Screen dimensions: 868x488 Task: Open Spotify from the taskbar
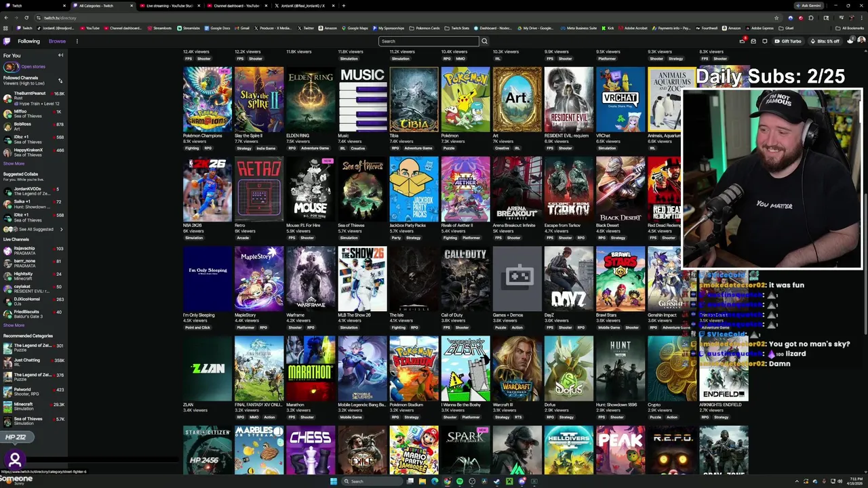460,481
